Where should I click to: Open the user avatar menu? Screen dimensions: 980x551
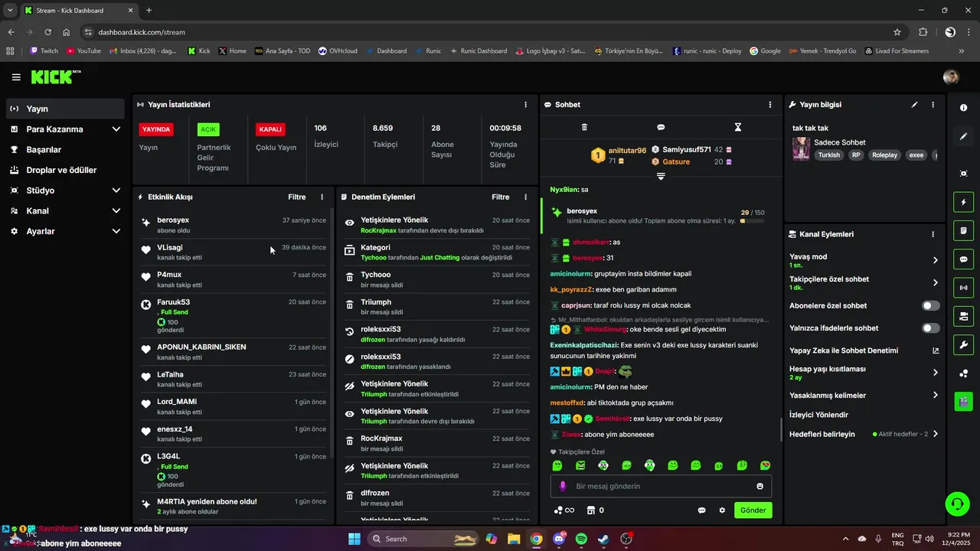click(x=951, y=77)
